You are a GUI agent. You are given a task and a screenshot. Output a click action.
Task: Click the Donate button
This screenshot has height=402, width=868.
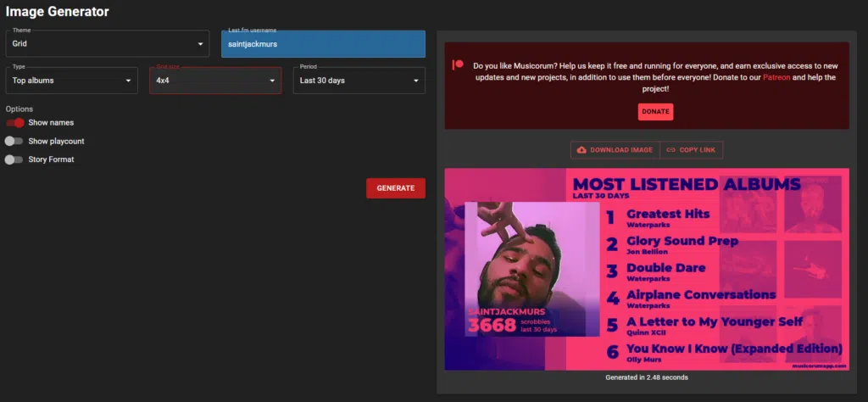655,112
